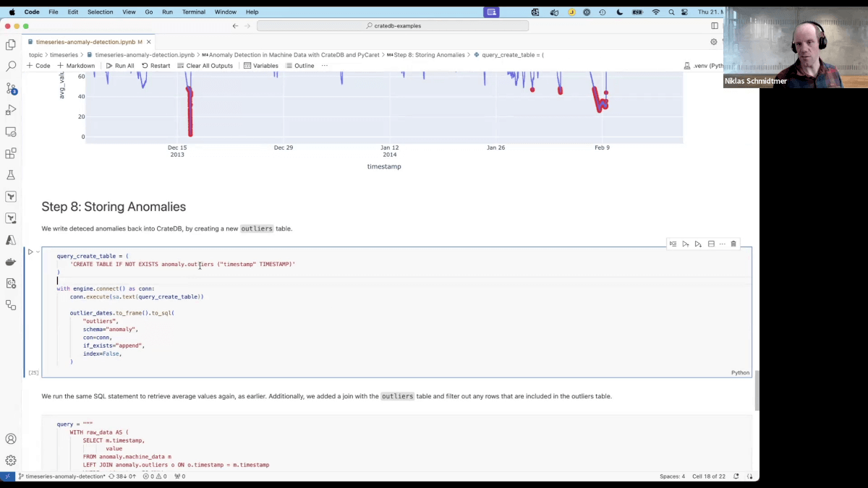Split the cell using cell toolbar icon
Image resolution: width=868 pixels, height=488 pixels.
(x=711, y=244)
